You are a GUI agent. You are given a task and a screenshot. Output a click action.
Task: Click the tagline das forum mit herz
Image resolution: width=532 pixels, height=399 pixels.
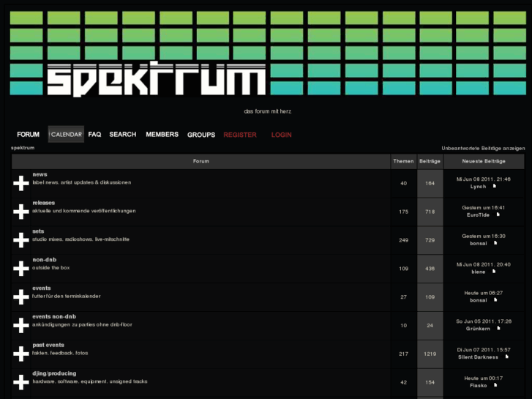[268, 111]
